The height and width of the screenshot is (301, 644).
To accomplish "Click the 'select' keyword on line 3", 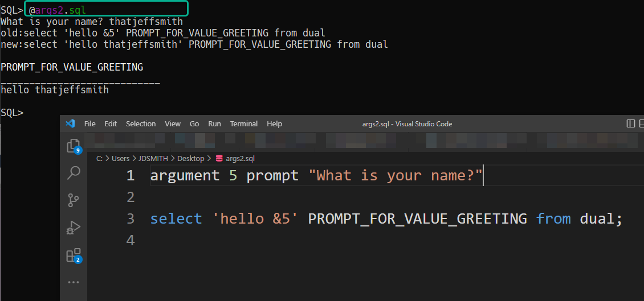I will [x=176, y=218].
